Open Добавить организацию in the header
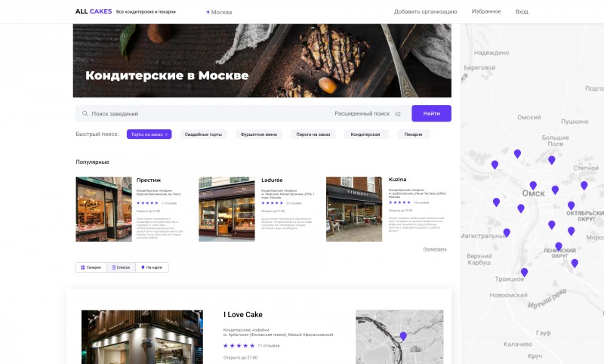604x364 pixels. click(425, 11)
